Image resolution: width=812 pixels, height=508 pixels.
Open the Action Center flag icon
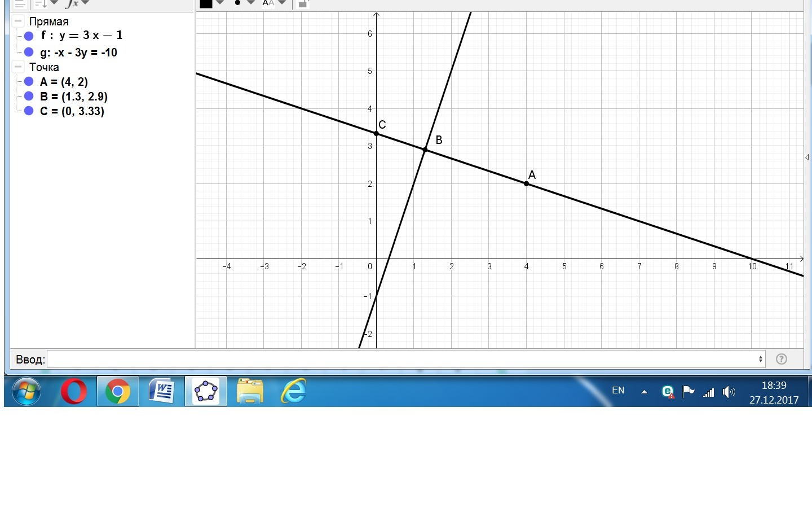(x=689, y=392)
